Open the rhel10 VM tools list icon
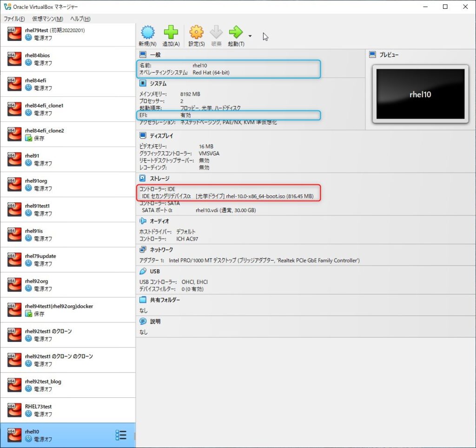This screenshot has height=448, width=476. click(121, 435)
